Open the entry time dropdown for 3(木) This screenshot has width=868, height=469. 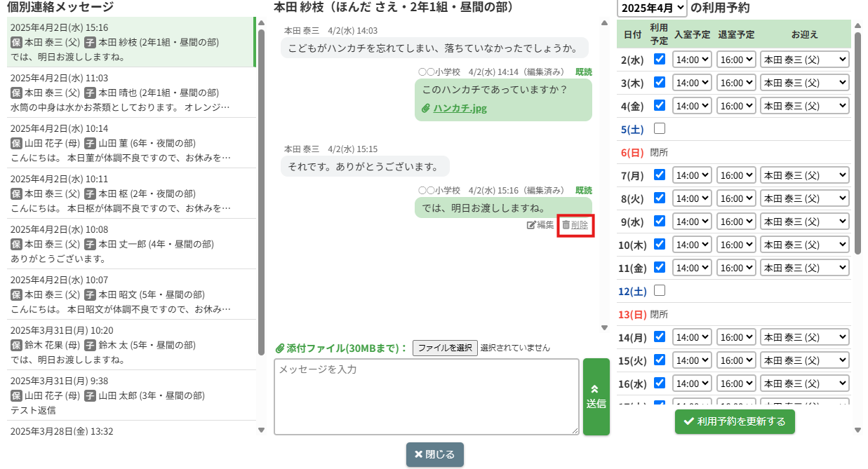coord(692,83)
